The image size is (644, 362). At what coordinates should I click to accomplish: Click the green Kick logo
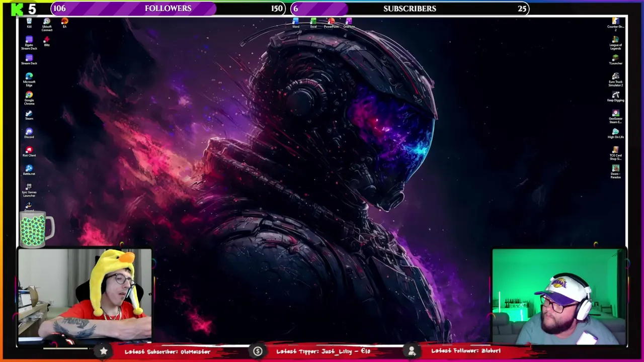(18, 9)
